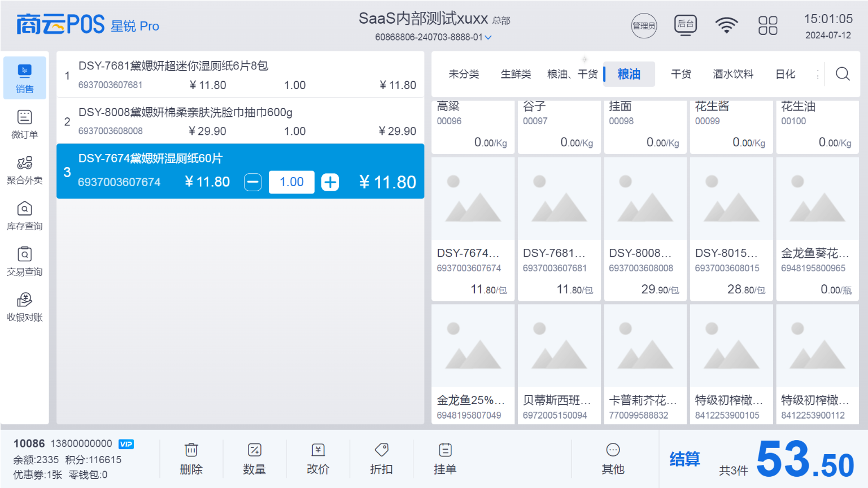
Task: Expand more categories via vertical dots
Action: 818,74
